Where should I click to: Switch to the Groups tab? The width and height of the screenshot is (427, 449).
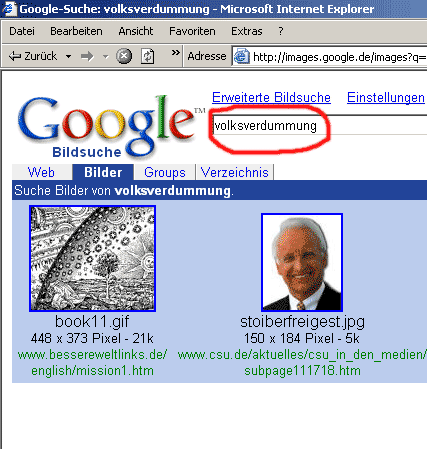[165, 172]
